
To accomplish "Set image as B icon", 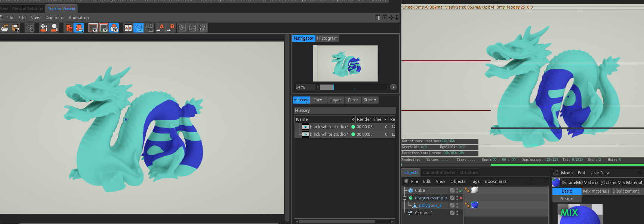I will (171, 28).
